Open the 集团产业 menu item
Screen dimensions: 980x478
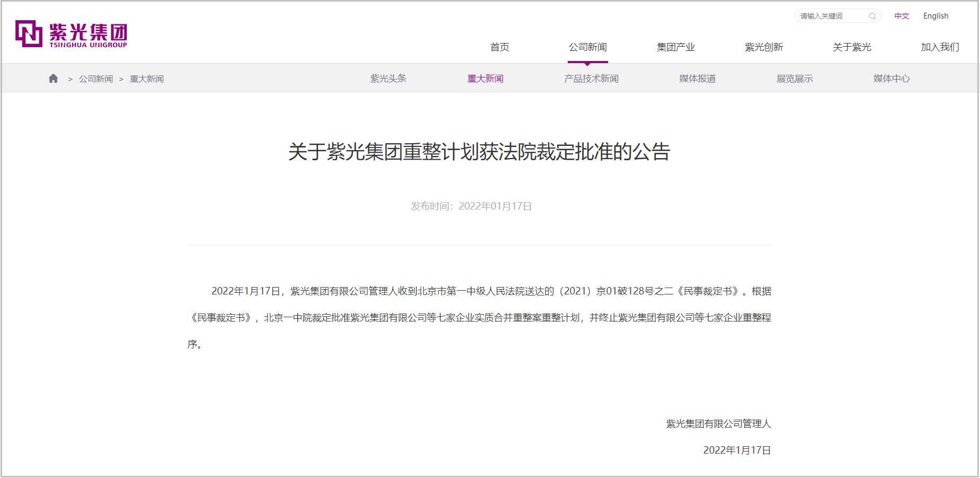coord(675,47)
